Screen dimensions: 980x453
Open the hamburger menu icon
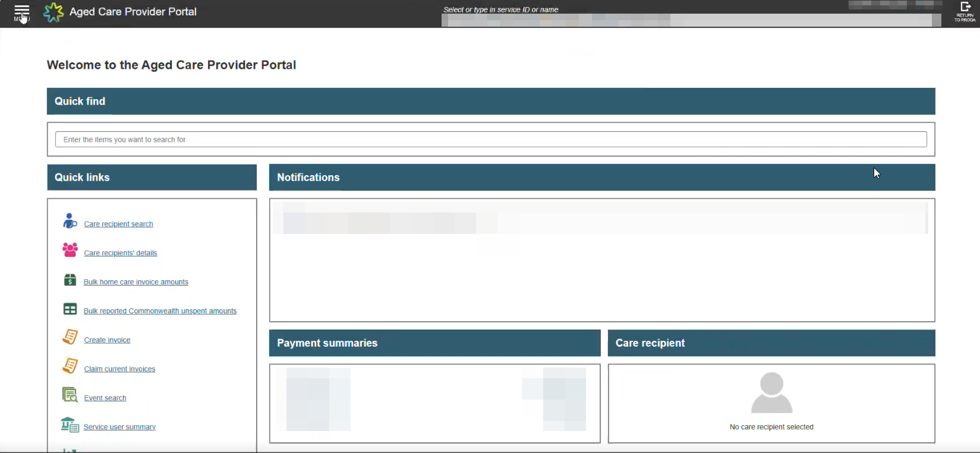click(22, 12)
